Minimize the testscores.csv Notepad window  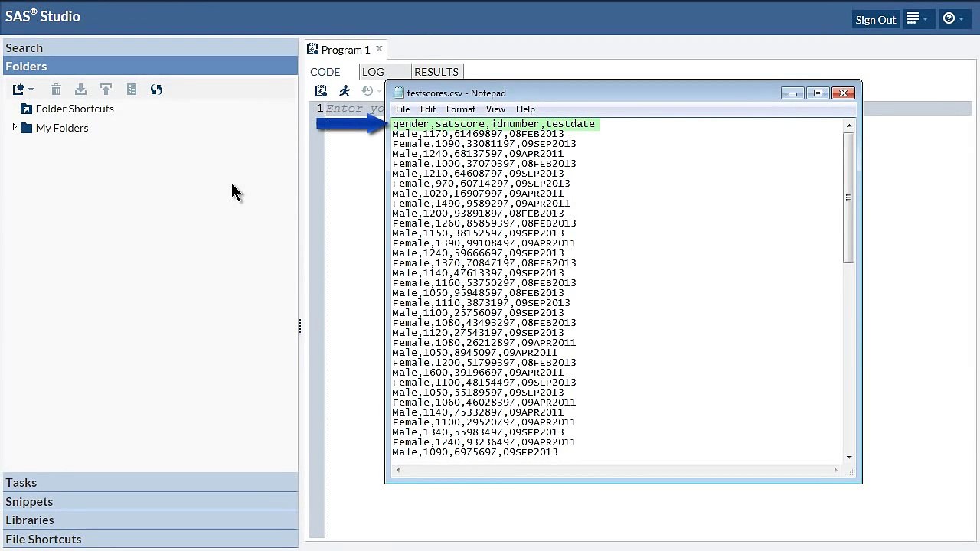pyautogui.click(x=792, y=93)
